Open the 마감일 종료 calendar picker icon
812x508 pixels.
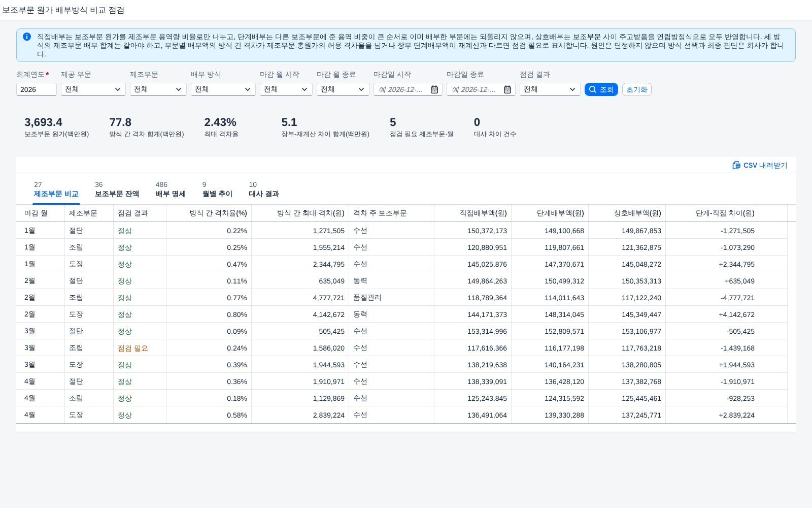507,89
